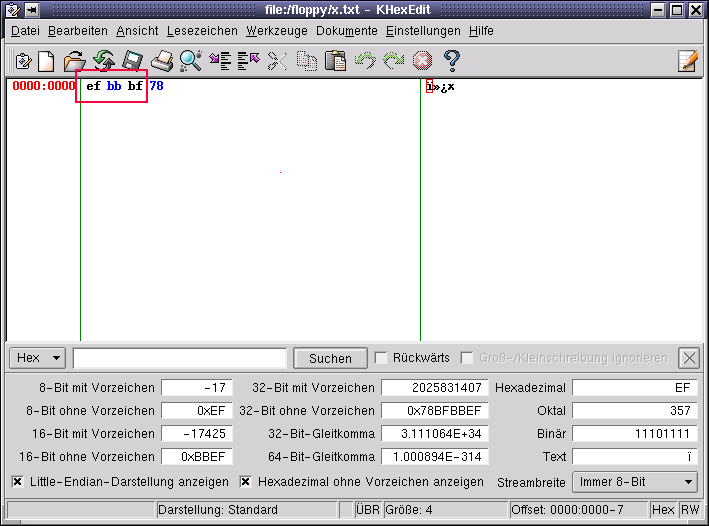
Task: Click the magnifier find icon
Action: click(190, 61)
